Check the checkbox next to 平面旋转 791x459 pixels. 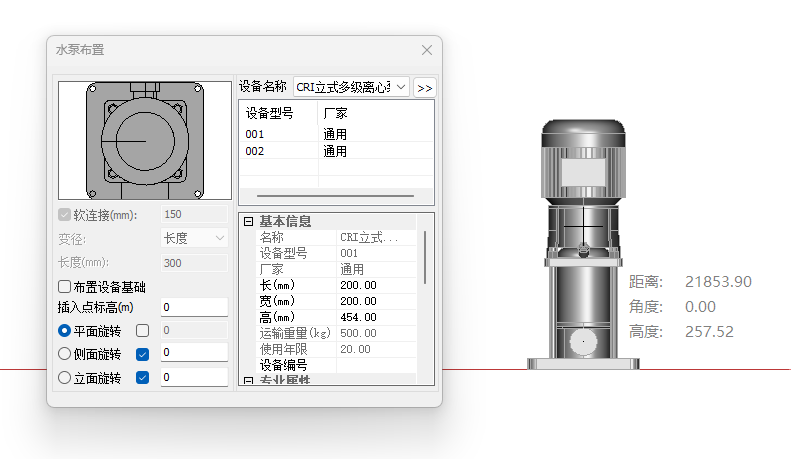point(143,330)
